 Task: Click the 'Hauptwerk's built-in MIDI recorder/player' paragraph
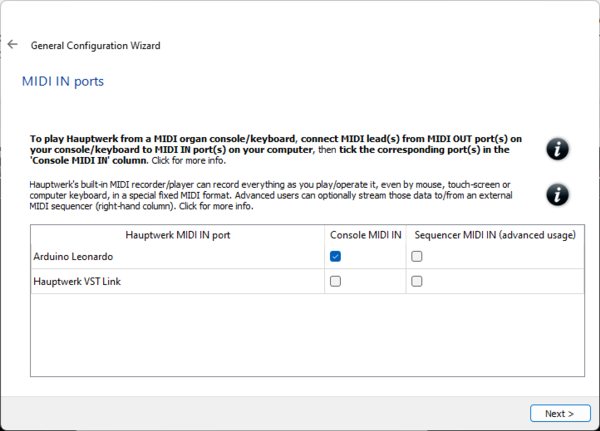point(271,195)
